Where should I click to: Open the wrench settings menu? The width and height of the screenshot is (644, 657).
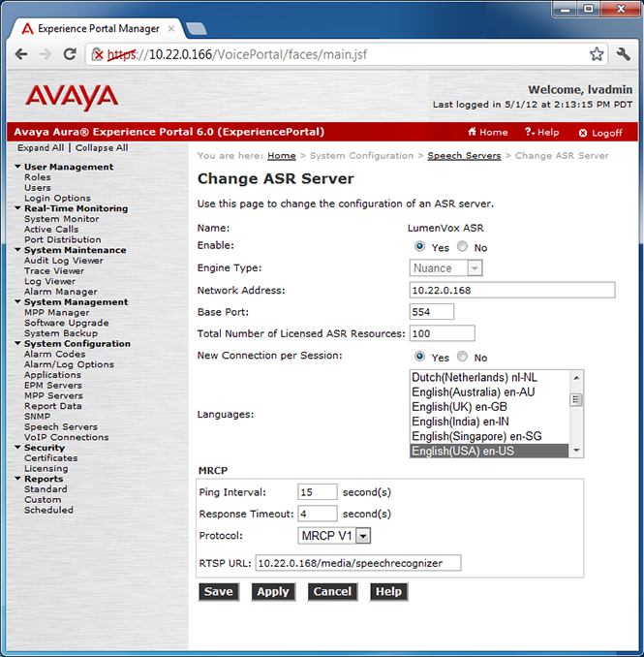[624, 54]
